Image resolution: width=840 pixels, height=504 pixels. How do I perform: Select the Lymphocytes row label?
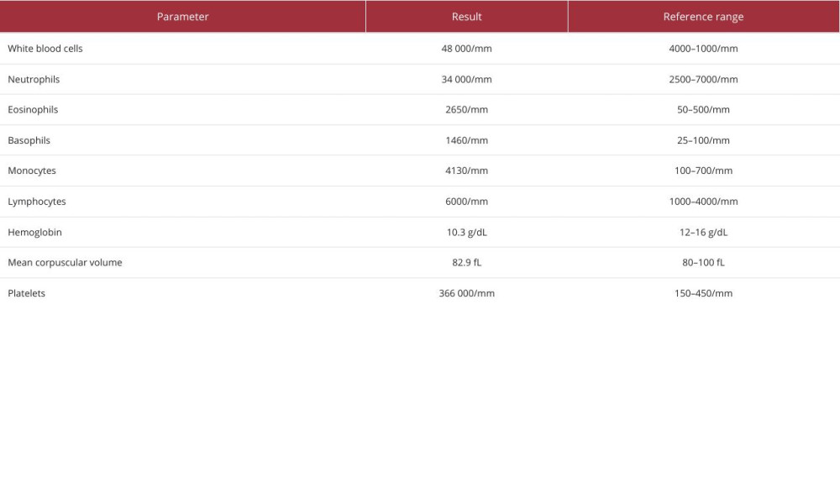[x=37, y=202]
